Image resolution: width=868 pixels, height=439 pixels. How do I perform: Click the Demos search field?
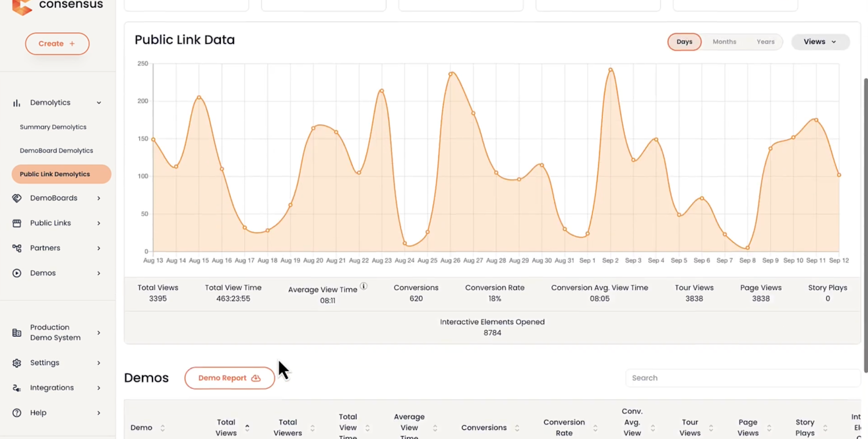coord(742,378)
